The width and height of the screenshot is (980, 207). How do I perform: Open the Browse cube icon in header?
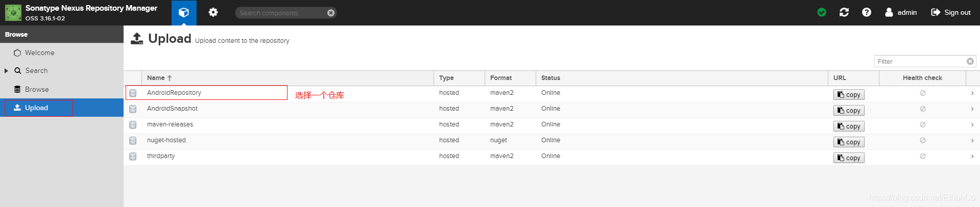(x=184, y=13)
